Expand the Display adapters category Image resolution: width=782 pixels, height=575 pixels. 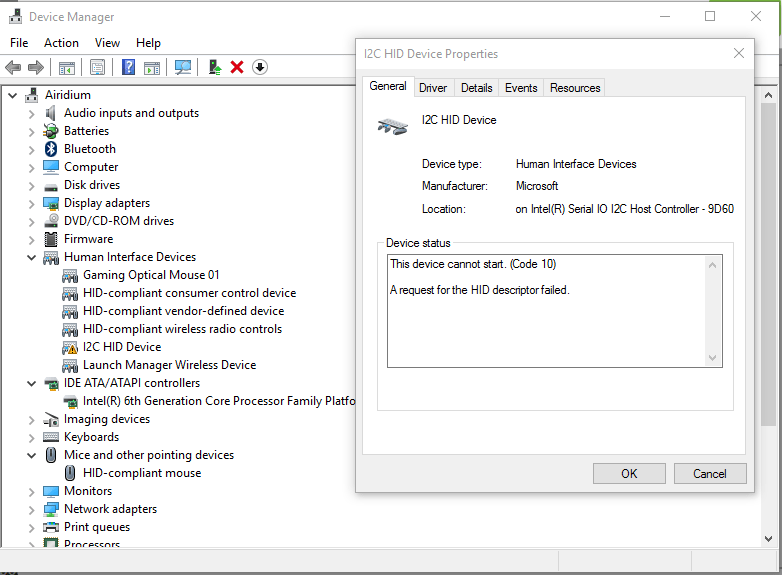point(31,203)
